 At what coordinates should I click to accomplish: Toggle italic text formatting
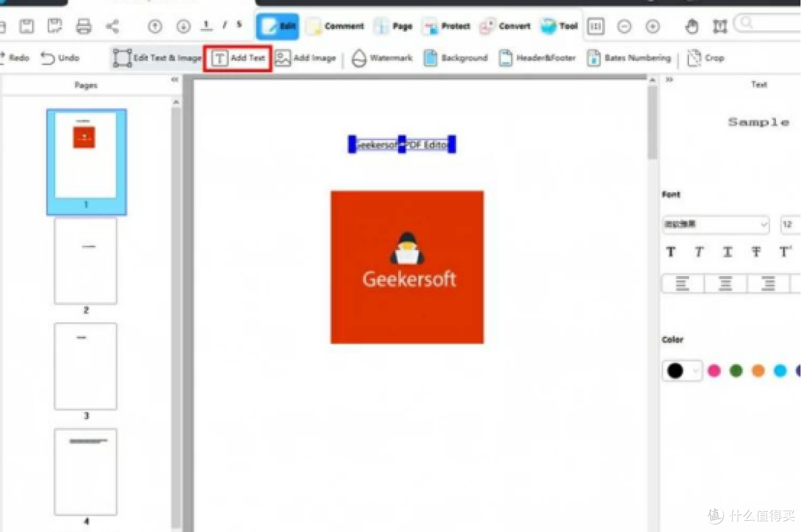coord(699,252)
